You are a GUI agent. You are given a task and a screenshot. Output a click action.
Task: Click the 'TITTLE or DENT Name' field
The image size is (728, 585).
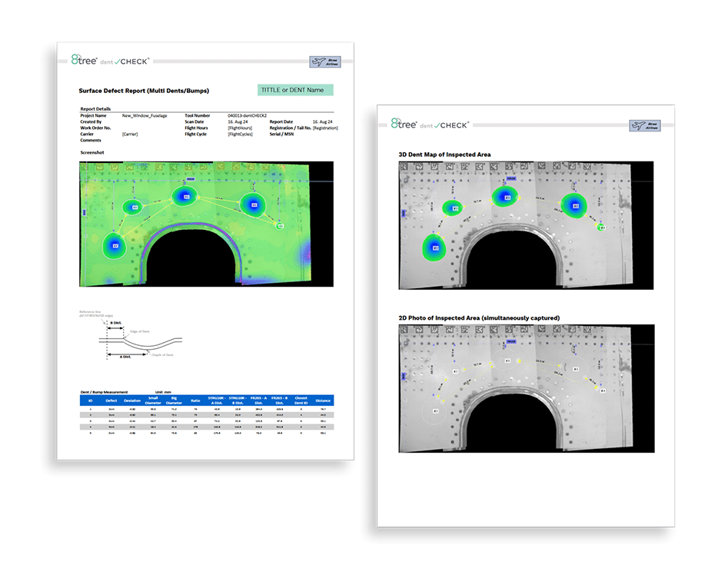[x=295, y=90]
